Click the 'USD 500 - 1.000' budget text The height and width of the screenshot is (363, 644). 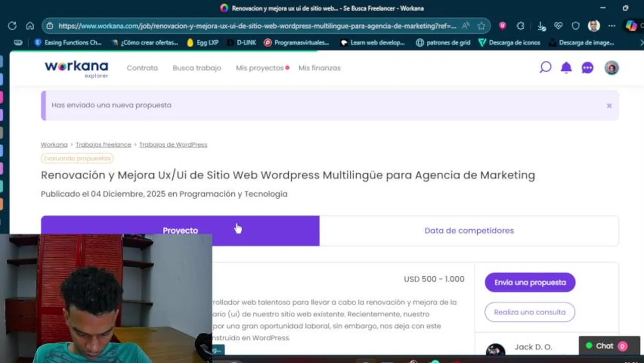[434, 279]
